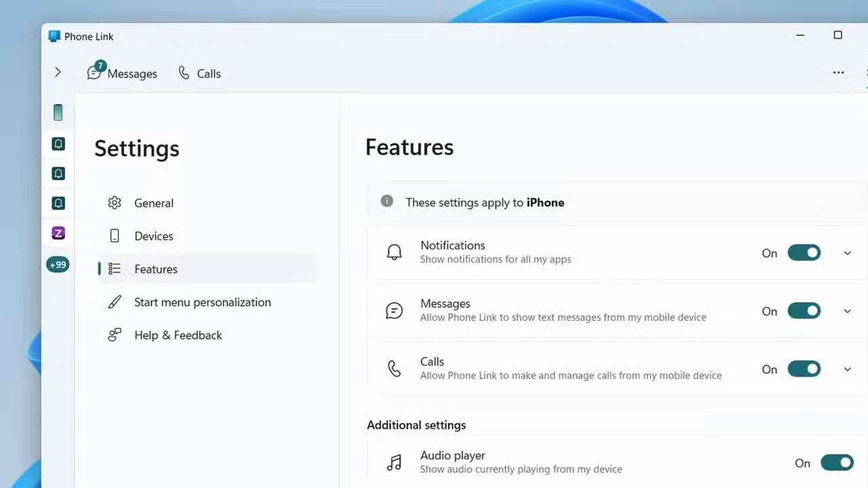Open General settings

(153, 203)
